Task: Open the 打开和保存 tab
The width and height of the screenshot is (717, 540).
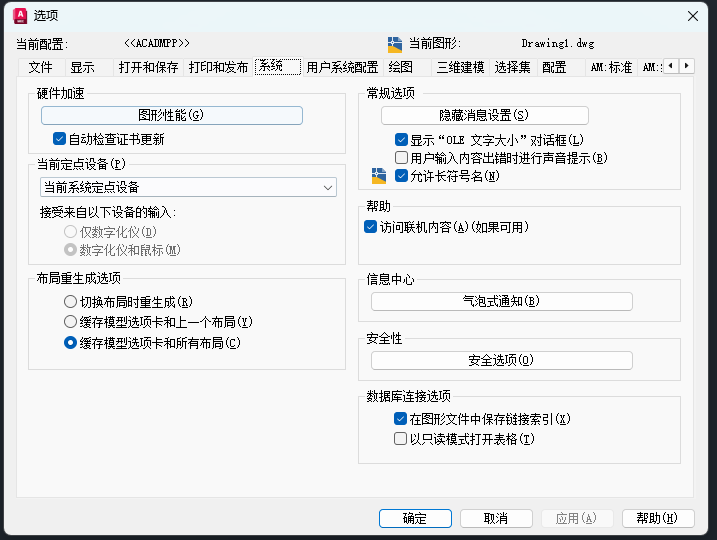Action: [148, 67]
